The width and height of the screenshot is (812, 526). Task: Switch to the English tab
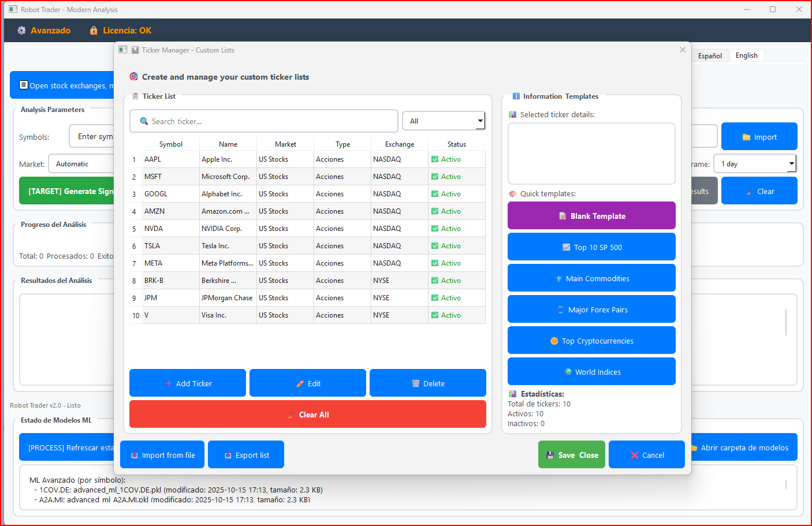(747, 55)
